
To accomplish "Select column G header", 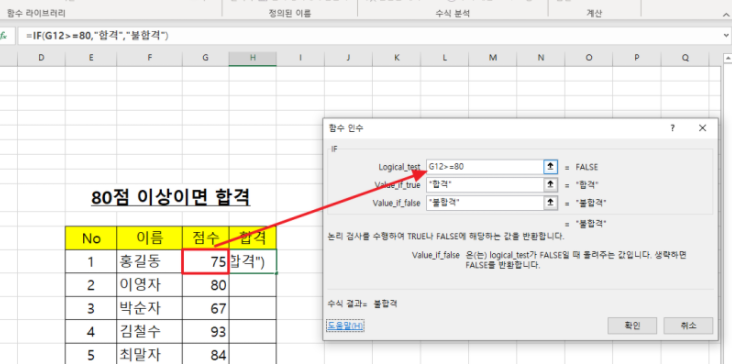I will click(x=205, y=58).
